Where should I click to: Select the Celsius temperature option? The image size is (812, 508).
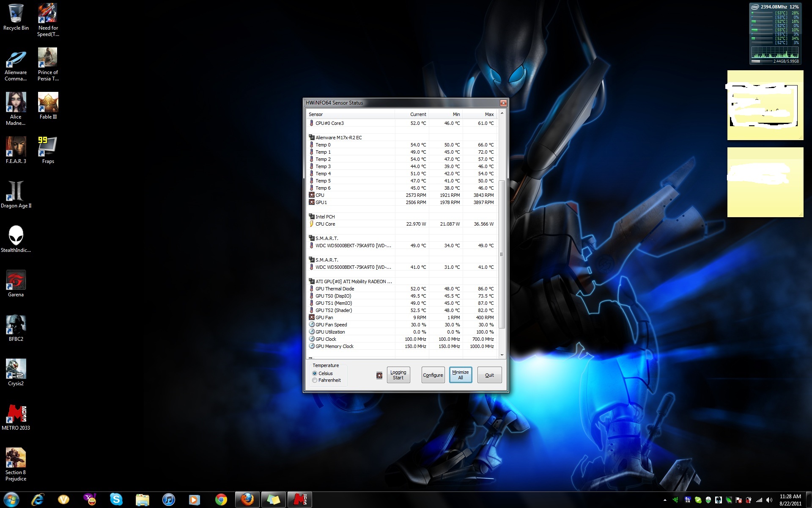pos(315,373)
